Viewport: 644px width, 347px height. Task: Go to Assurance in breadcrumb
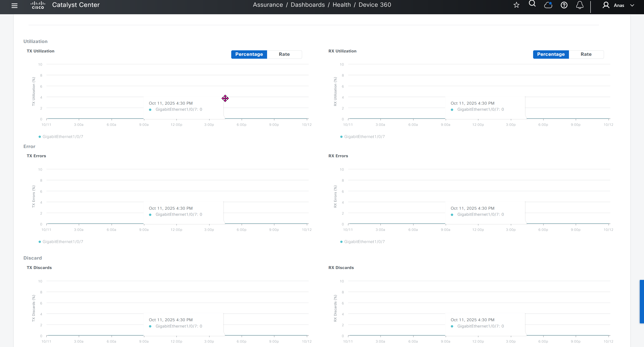(268, 5)
